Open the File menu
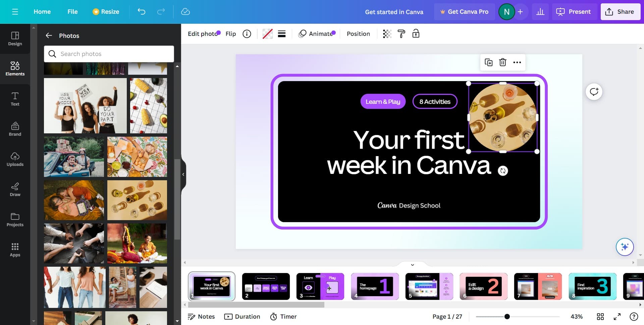 point(72,12)
